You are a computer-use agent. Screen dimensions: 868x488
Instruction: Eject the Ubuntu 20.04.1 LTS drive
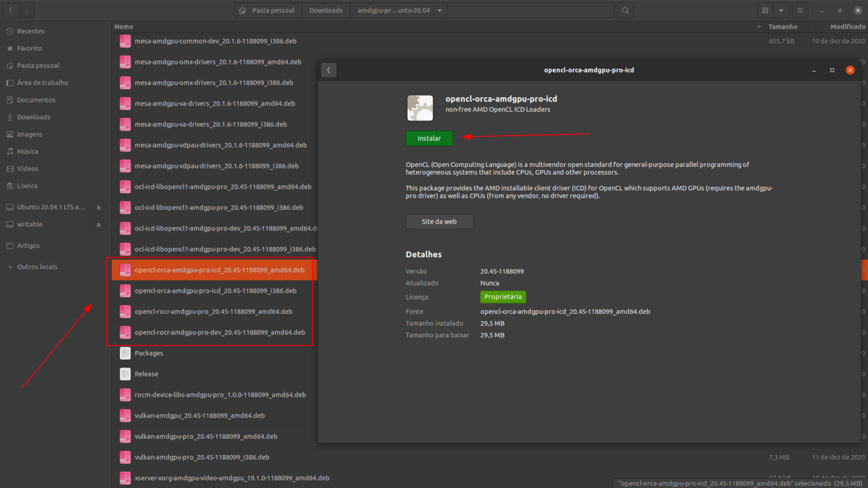point(98,207)
